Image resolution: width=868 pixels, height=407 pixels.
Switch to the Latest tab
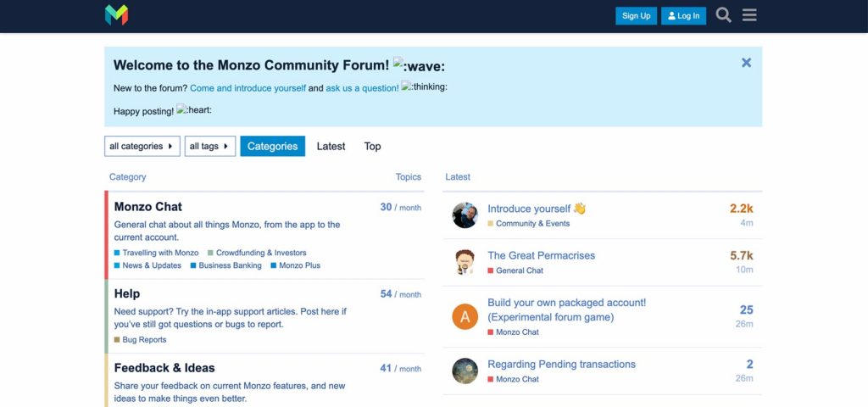pyautogui.click(x=331, y=147)
